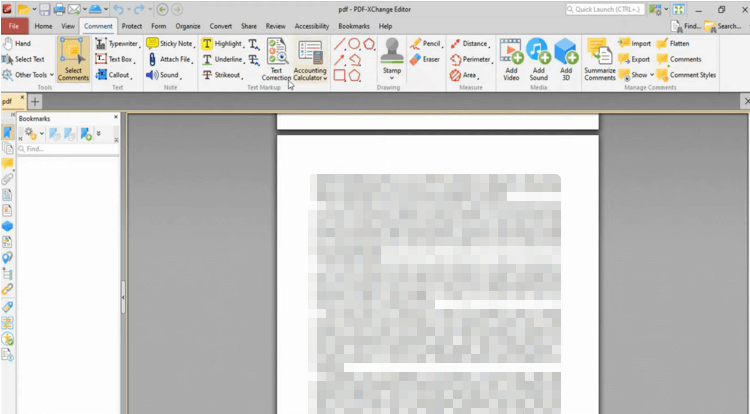Open Accounting Calculator dropdown
750x414 pixels.
tap(310, 60)
